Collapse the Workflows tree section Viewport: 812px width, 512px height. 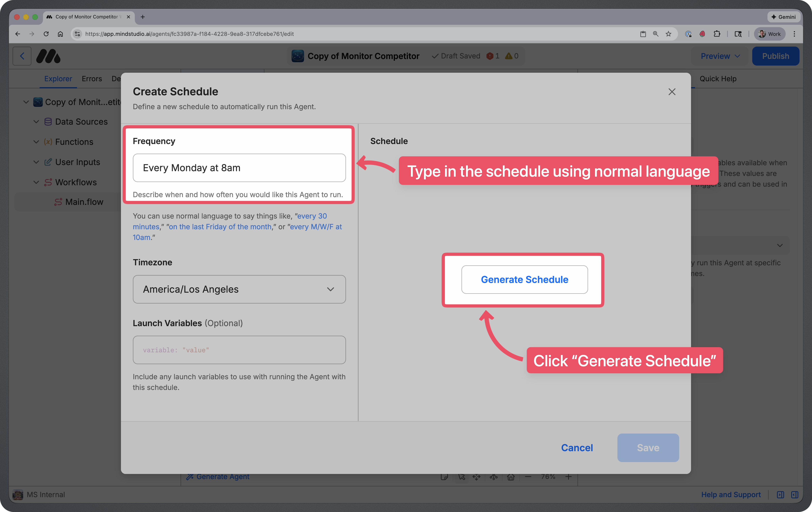pos(36,182)
